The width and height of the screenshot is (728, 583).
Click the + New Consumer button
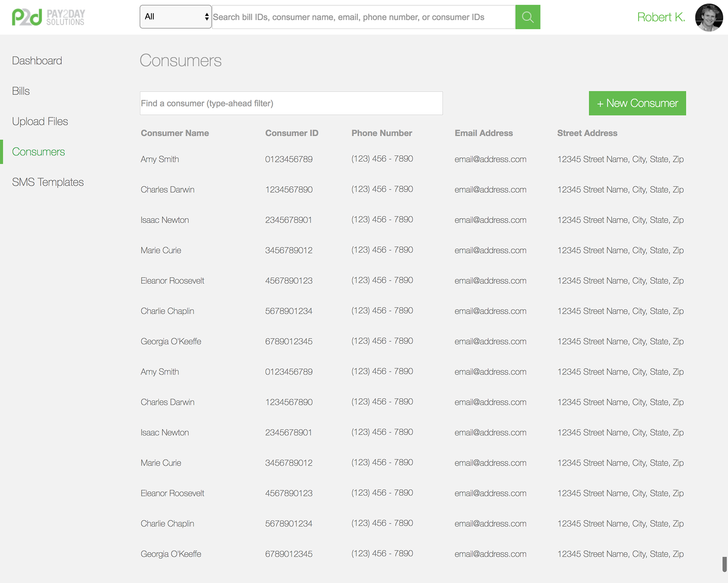[x=637, y=103]
